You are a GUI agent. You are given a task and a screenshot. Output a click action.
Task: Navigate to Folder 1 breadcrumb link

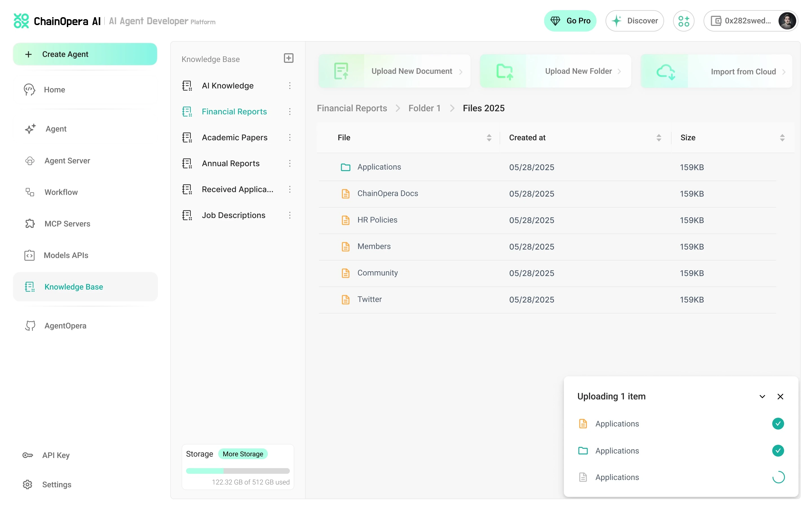click(x=424, y=108)
